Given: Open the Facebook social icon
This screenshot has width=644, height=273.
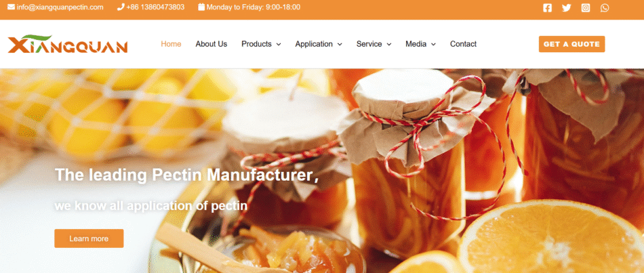Looking at the screenshot, I should pyautogui.click(x=547, y=8).
